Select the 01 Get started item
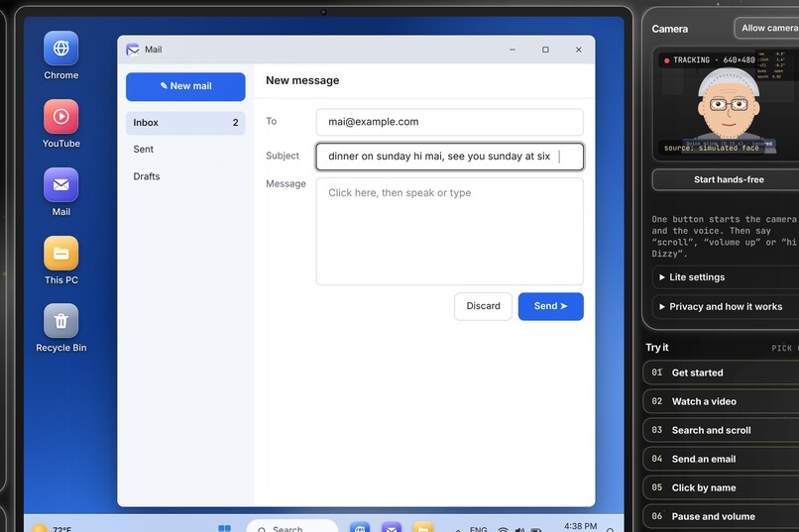The width and height of the screenshot is (799, 532). pos(721,372)
